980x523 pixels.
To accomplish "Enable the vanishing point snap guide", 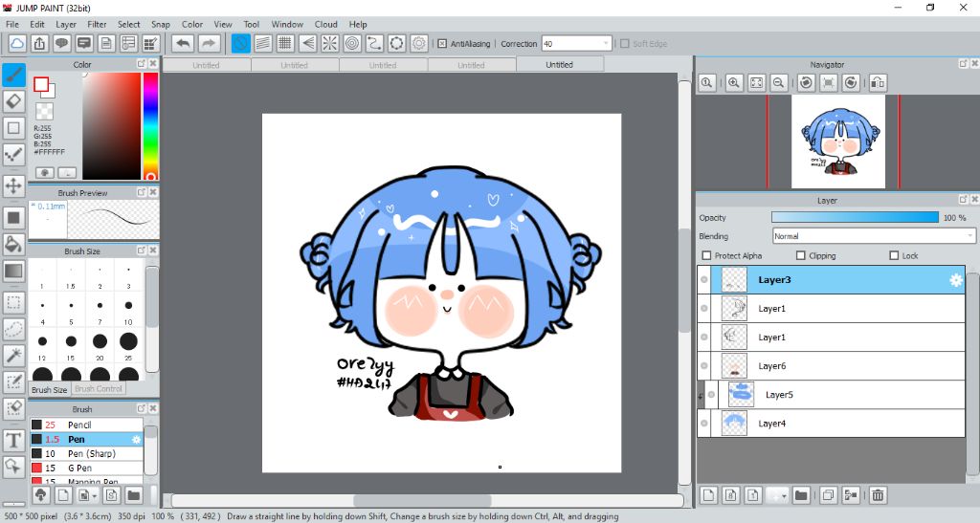I will point(307,44).
